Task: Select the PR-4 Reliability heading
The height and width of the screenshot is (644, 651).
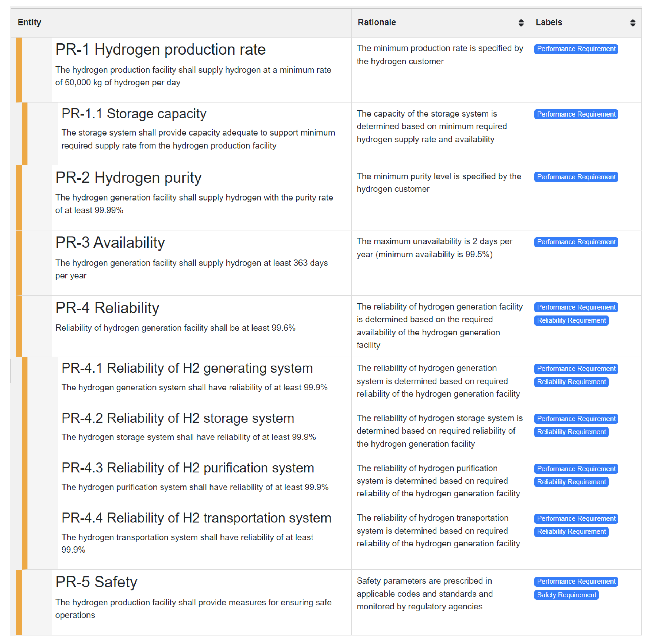Action: (x=107, y=308)
